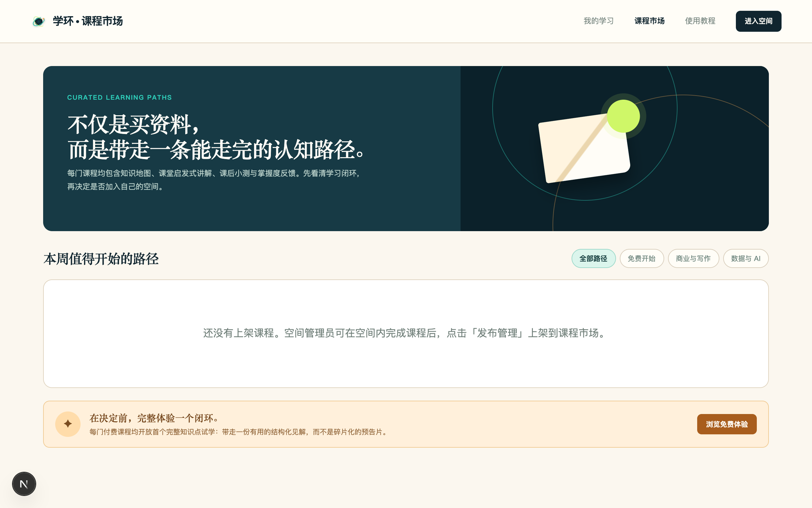Viewport: 812px width, 508px height.
Task: Click the sparkle icon in the trial banner
Action: 68,424
